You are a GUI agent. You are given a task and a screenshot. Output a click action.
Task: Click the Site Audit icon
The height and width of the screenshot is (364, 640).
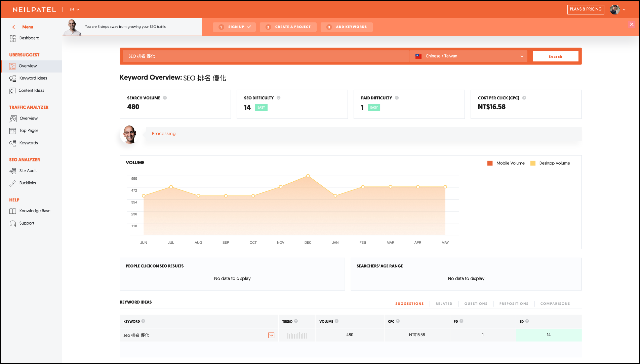(x=13, y=171)
